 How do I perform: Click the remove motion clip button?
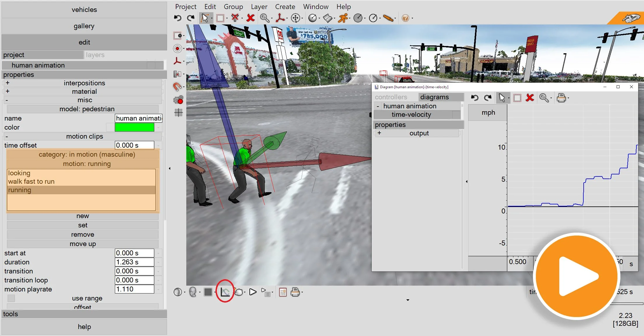[x=83, y=234]
